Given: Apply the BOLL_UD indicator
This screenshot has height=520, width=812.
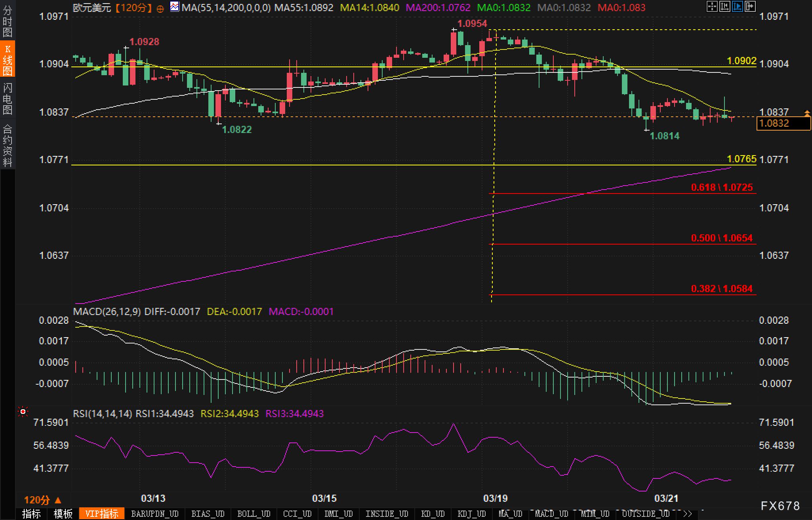Looking at the screenshot, I should tap(254, 514).
